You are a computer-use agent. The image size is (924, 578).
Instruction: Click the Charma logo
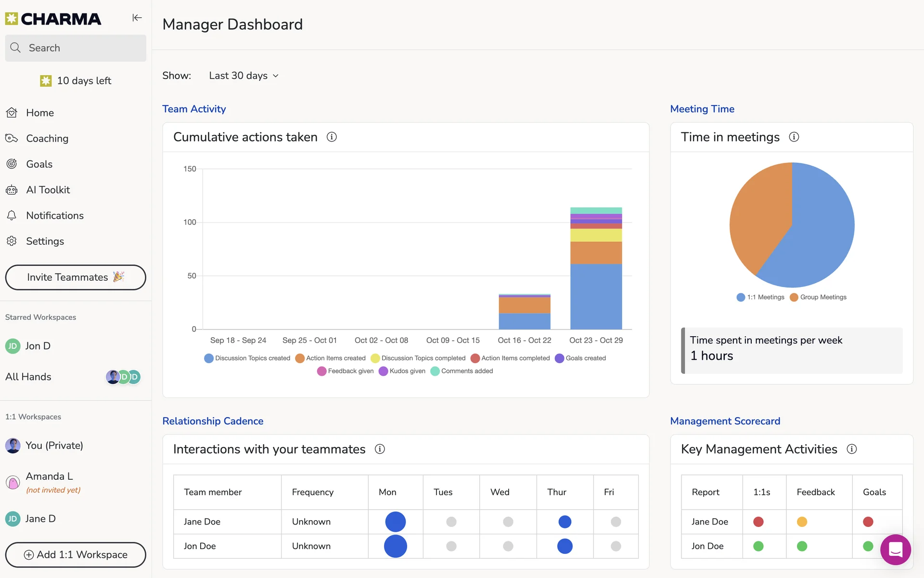[x=53, y=19]
